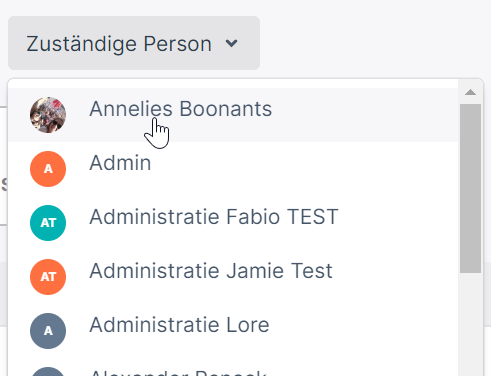The height and width of the screenshot is (376, 491).
Task: Click the scrollbar up arrow
Action: coord(470,92)
